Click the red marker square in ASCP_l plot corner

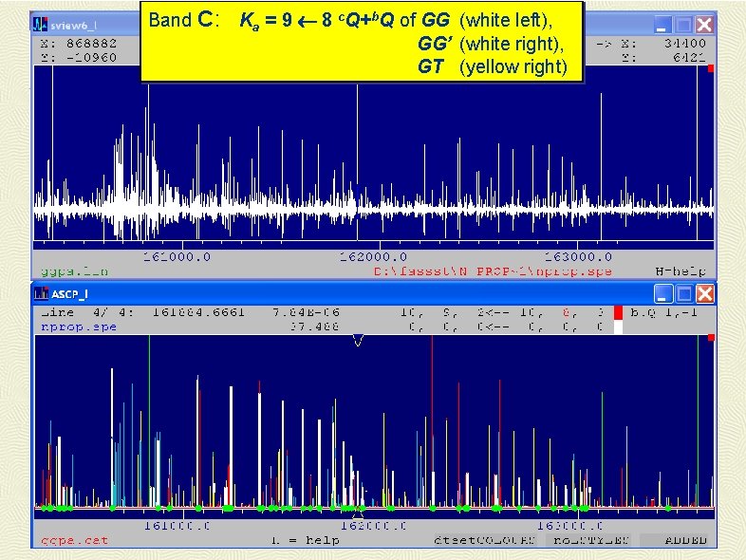click(711, 337)
